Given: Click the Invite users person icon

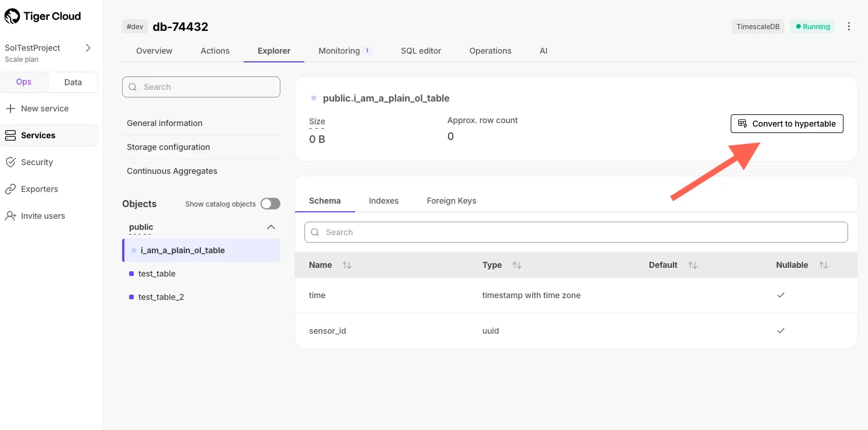Looking at the screenshot, I should (x=11, y=216).
